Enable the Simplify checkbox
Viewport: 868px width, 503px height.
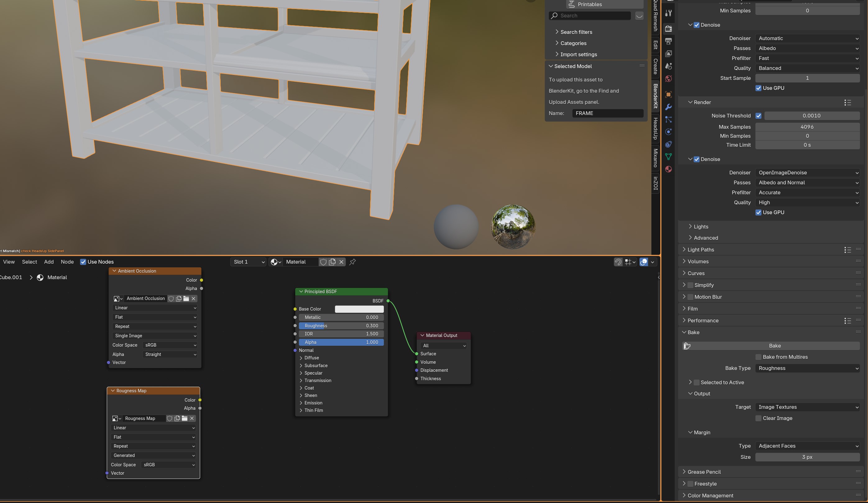coord(690,285)
